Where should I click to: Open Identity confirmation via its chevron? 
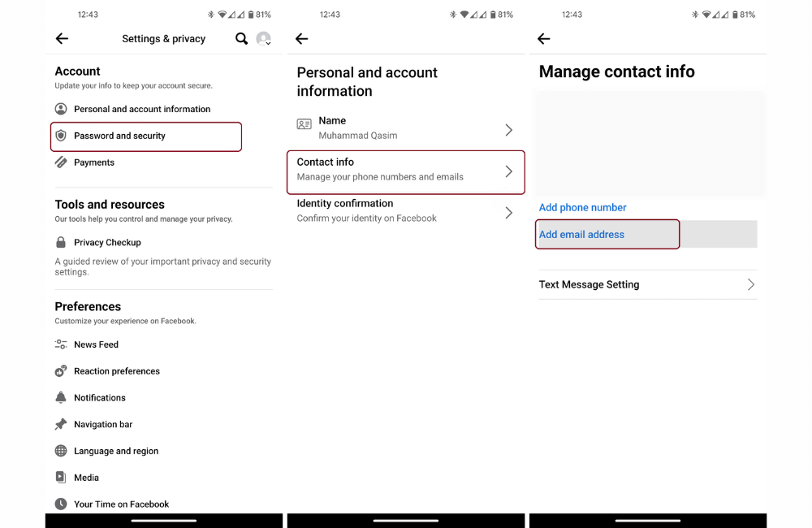point(508,212)
